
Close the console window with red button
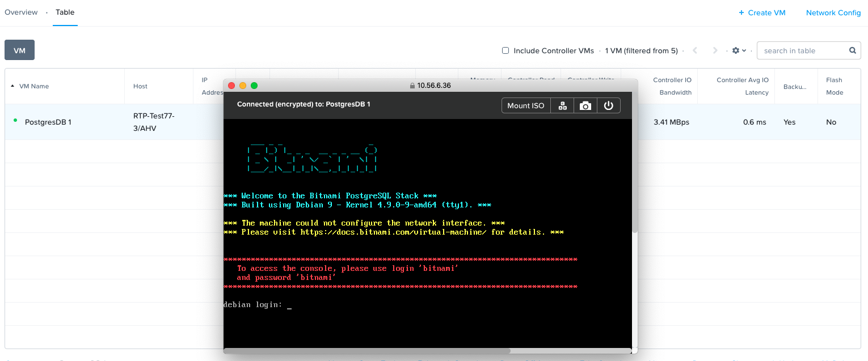tap(231, 86)
